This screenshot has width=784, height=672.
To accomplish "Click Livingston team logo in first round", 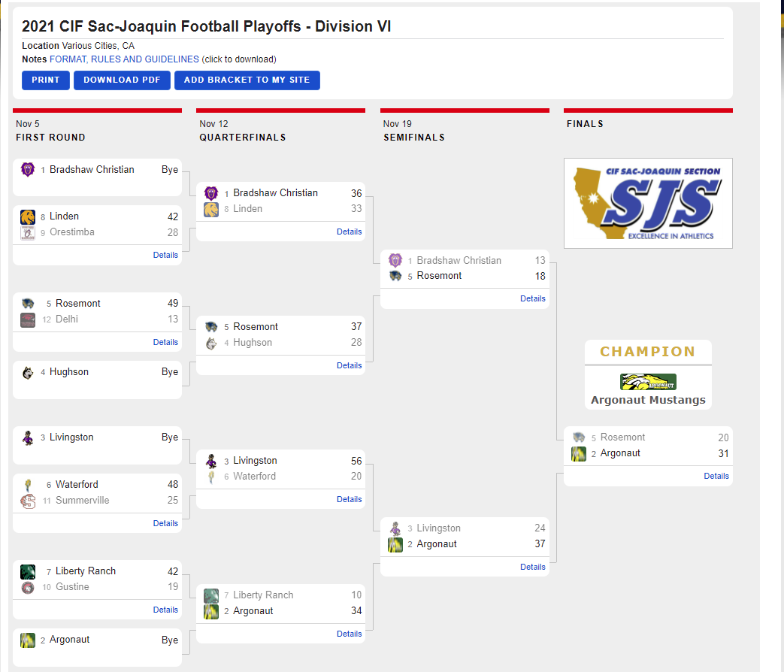I will (x=28, y=437).
